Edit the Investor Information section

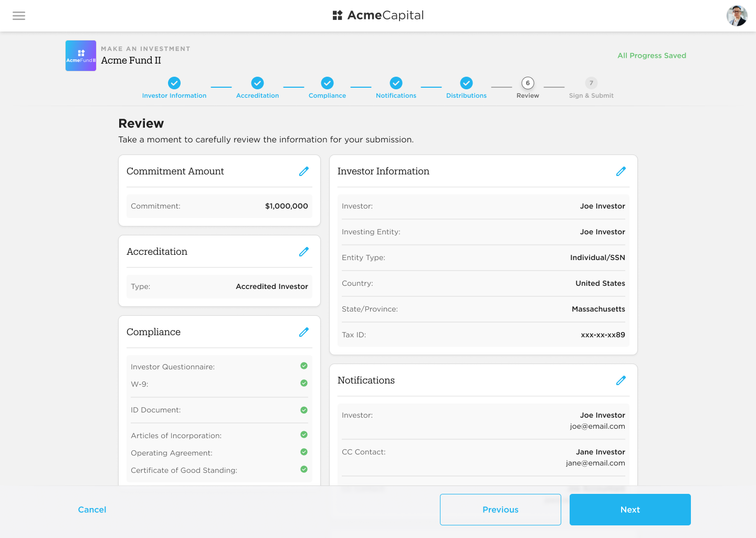621,171
